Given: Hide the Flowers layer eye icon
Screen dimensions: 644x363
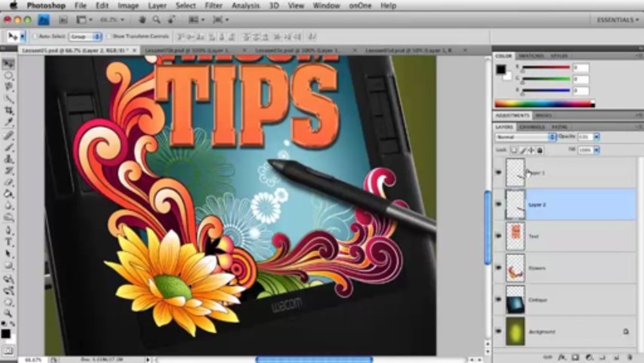Looking at the screenshot, I should tap(498, 268).
